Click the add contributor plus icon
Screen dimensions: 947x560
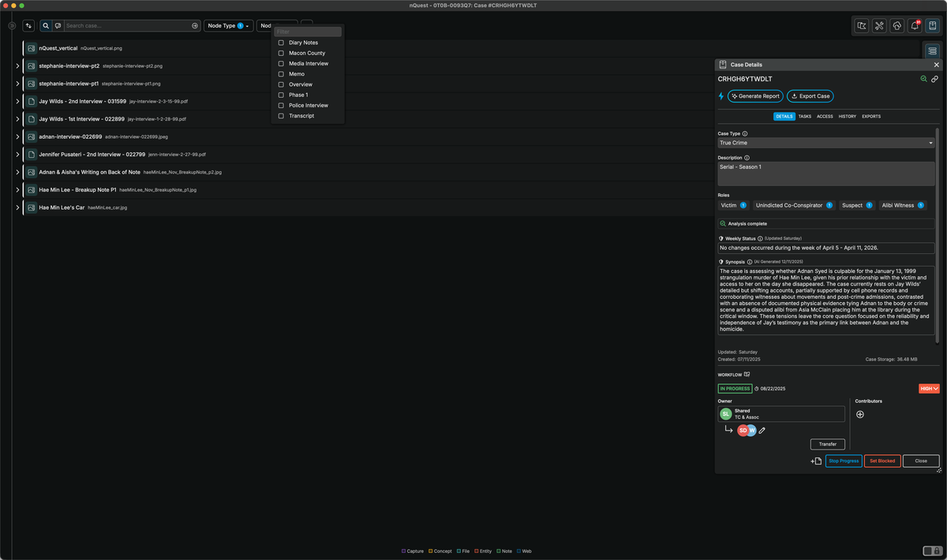(x=860, y=414)
